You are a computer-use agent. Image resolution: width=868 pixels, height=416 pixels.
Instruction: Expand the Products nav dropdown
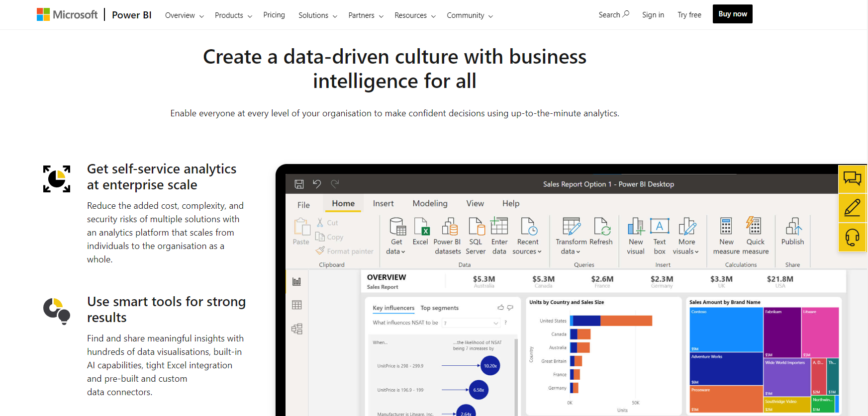pyautogui.click(x=233, y=15)
